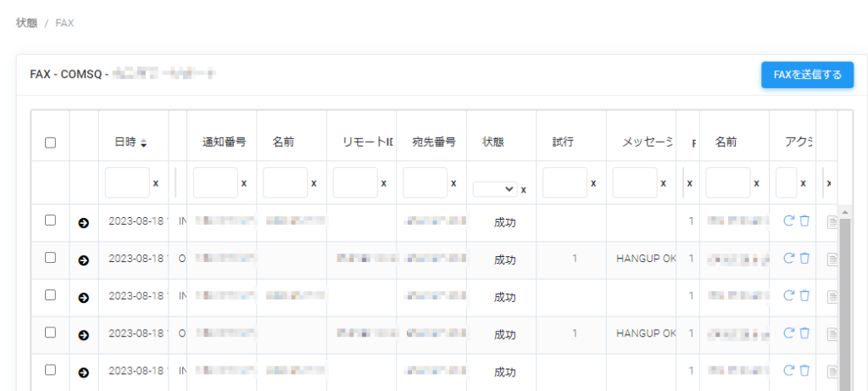868x391 pixels.
Task: Click the trash icon in the second row
Action: (804, 258)
